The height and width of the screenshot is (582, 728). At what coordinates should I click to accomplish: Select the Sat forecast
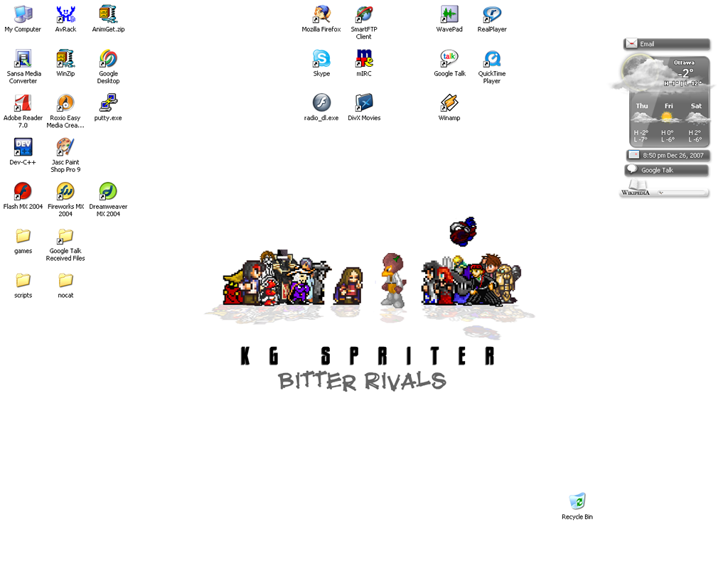695,124
